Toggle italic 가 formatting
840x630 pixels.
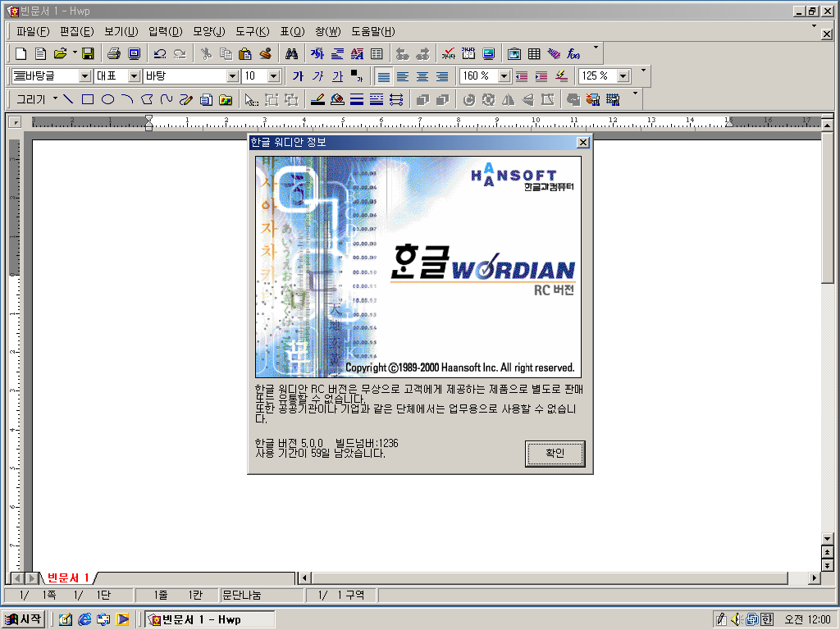317,76
